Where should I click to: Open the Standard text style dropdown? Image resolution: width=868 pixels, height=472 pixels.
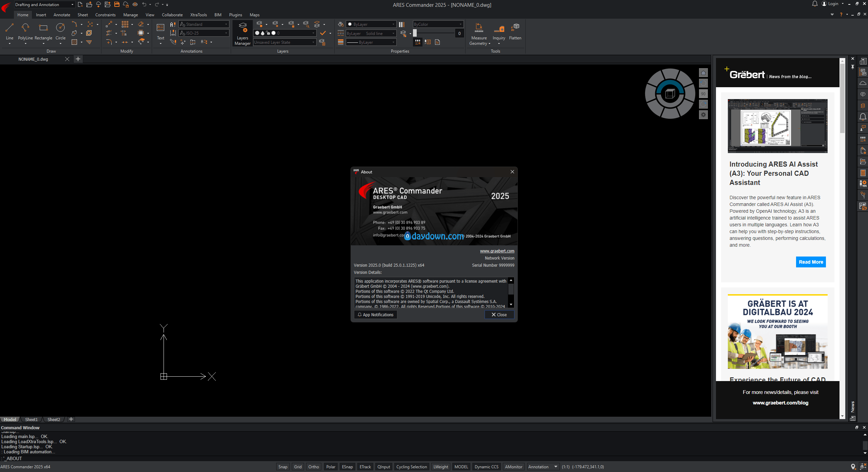point(204,24)
